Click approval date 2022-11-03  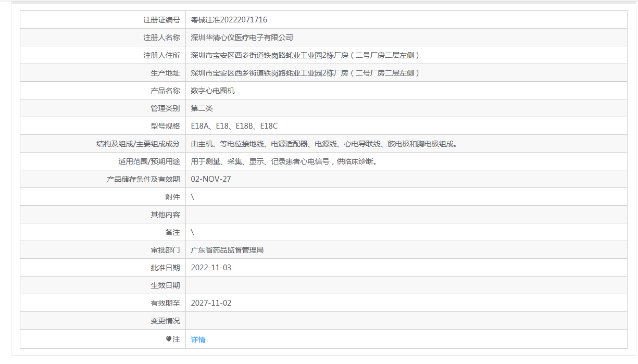click(x=210, y=268)
